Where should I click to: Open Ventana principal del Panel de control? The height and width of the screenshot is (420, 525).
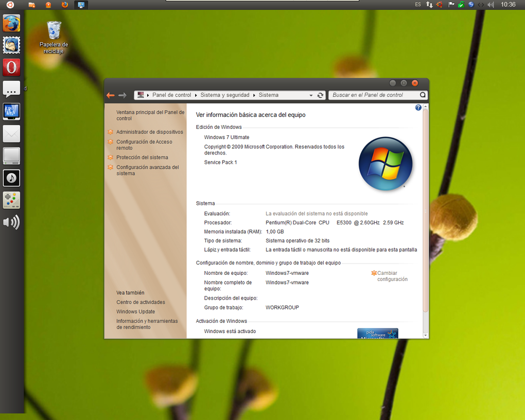coord(150,115)
